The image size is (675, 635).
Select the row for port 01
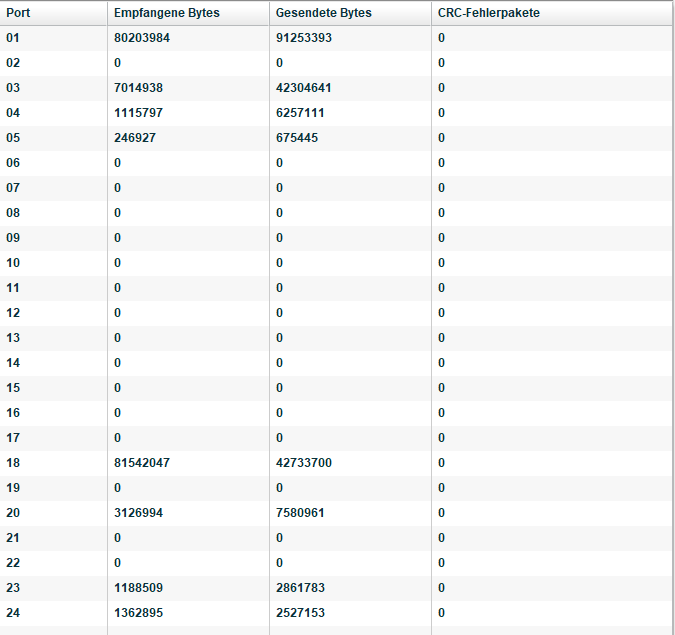click(13, 38)
